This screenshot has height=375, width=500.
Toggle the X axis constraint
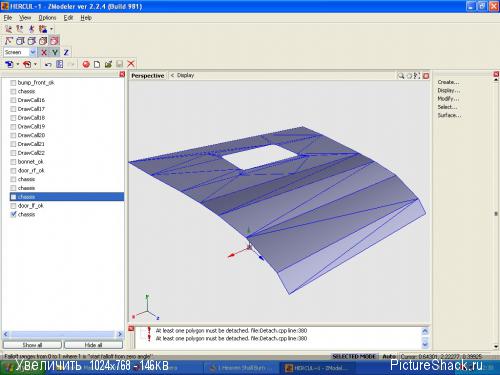tap(44, 52)
